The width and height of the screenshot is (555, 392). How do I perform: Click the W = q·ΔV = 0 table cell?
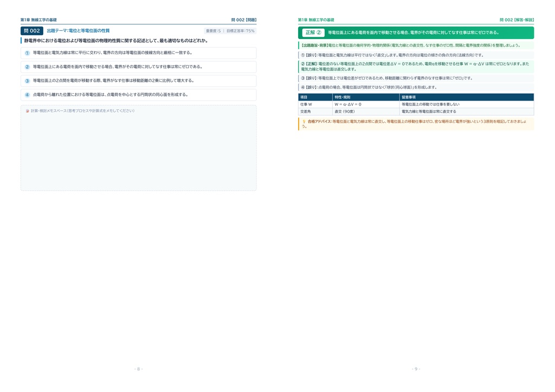click(366, 104)
